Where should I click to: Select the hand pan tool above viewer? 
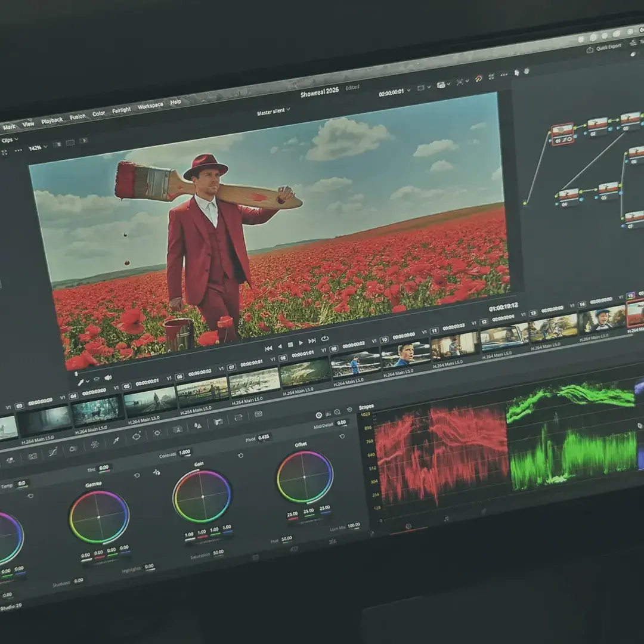click(526, 72)
